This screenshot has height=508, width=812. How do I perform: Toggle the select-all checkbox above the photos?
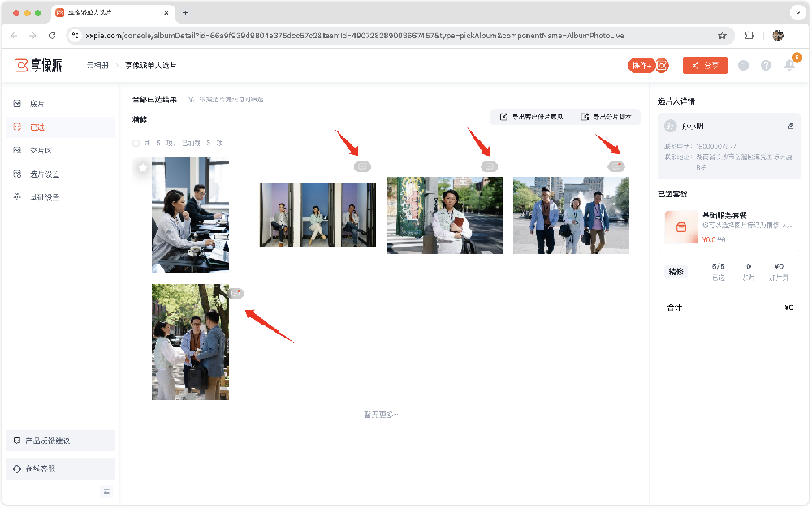point(136,143)
